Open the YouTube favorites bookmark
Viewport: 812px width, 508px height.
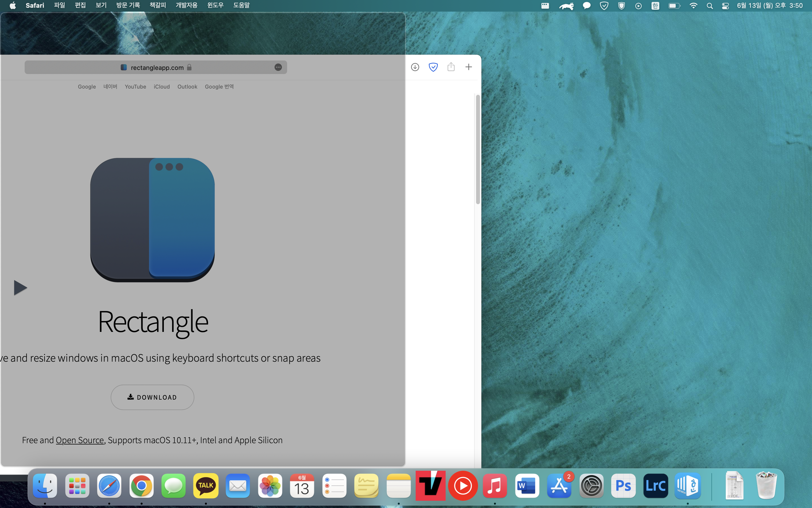click(136, 87)
